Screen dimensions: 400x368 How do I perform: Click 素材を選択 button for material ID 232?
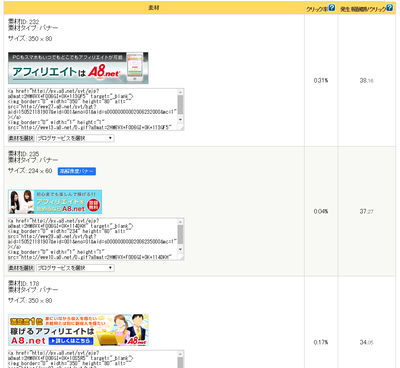21,138
